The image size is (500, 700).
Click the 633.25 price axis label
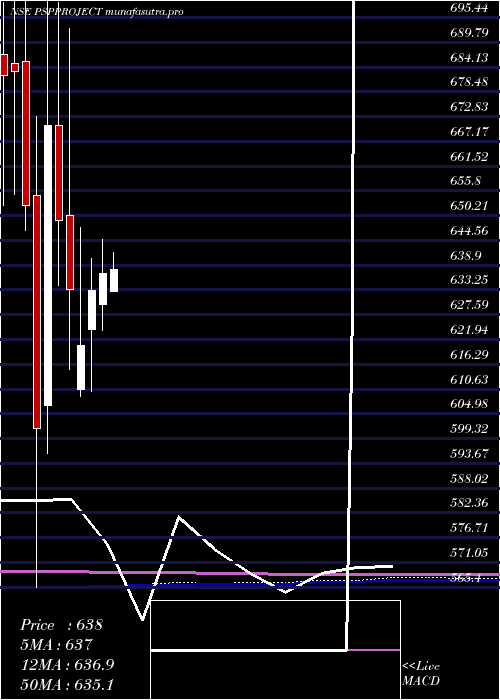pos(468,280)
